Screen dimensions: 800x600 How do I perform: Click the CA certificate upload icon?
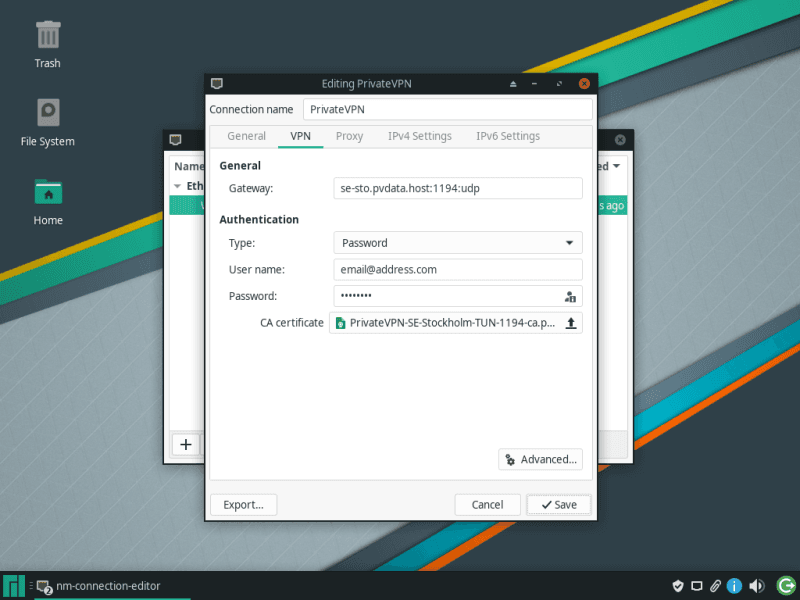571,323
